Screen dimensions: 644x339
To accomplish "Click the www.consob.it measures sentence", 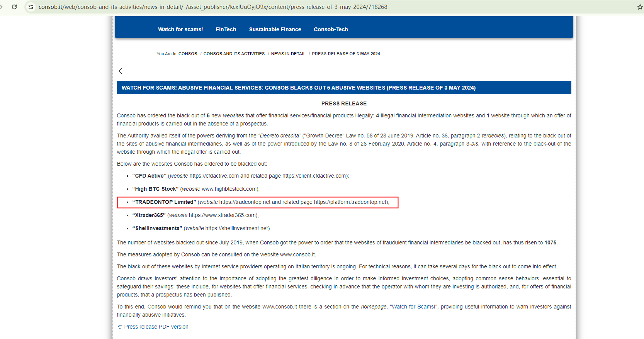I will [x=216, y=254].
